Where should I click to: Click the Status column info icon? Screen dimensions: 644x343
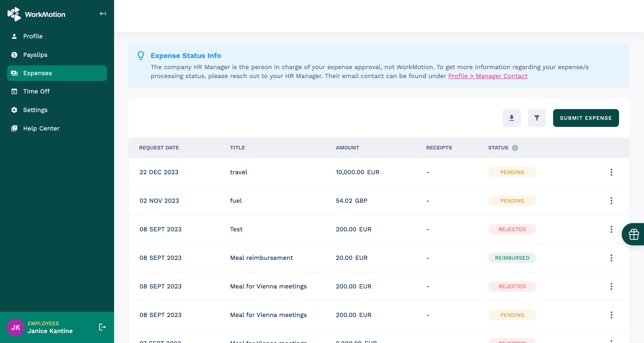(515, 148)
